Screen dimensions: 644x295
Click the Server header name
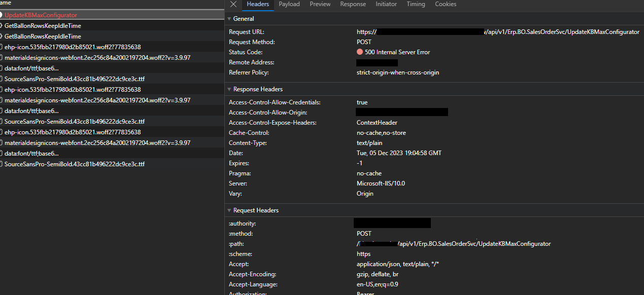(238, 183)
